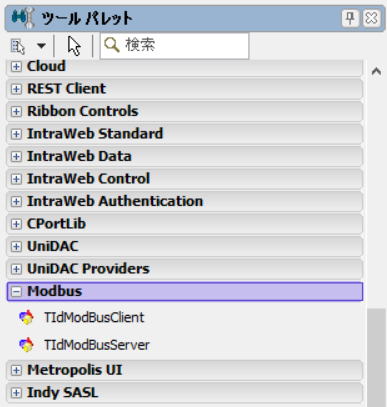Open the dropdown arrow beside categories button
The width and height of the screenshot is (387, 407).
click(x=41, y=46)
